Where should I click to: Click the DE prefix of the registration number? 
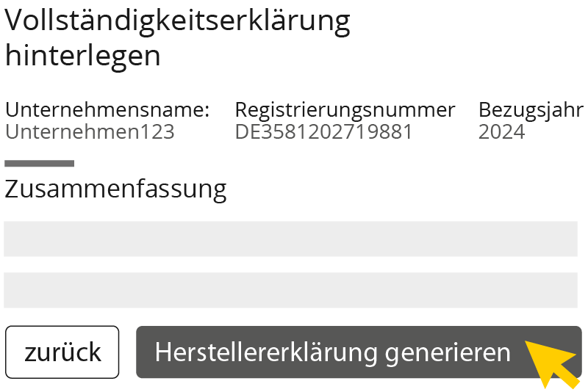pos(245,132)
